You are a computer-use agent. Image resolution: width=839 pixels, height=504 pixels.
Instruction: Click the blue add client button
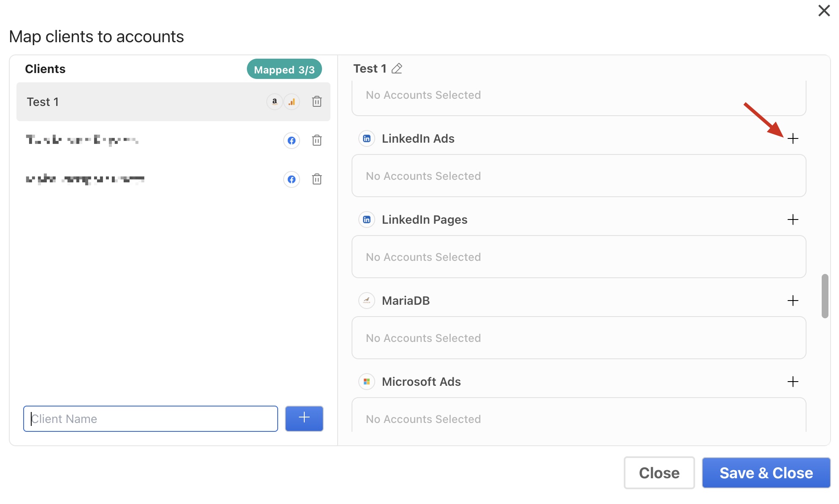(304, 418)
